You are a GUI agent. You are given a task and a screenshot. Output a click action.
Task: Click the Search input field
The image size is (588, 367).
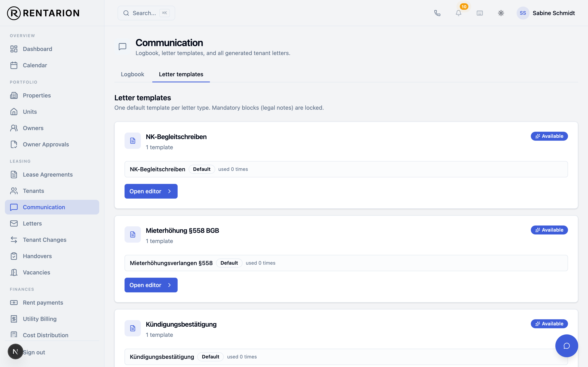pos(146,13)
